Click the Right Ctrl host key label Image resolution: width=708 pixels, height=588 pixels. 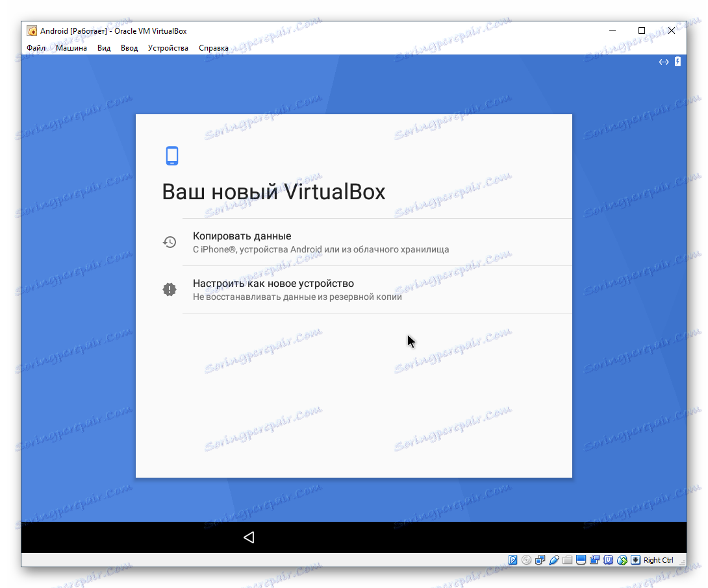(659, 560)
